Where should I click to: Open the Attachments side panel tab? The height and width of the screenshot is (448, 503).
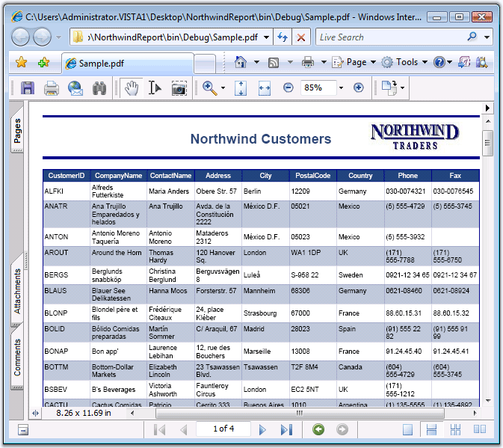tap(17, 292)
